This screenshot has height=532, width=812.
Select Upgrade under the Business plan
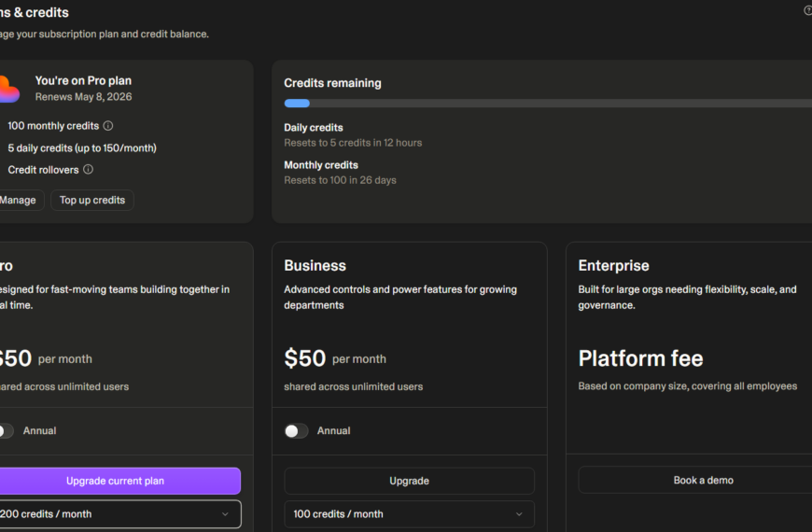409,481
